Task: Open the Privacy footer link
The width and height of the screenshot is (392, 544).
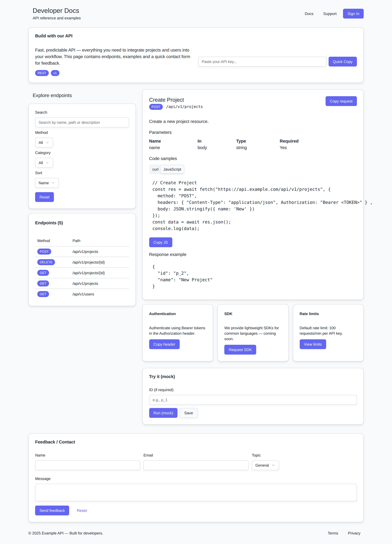Action: 354,533
